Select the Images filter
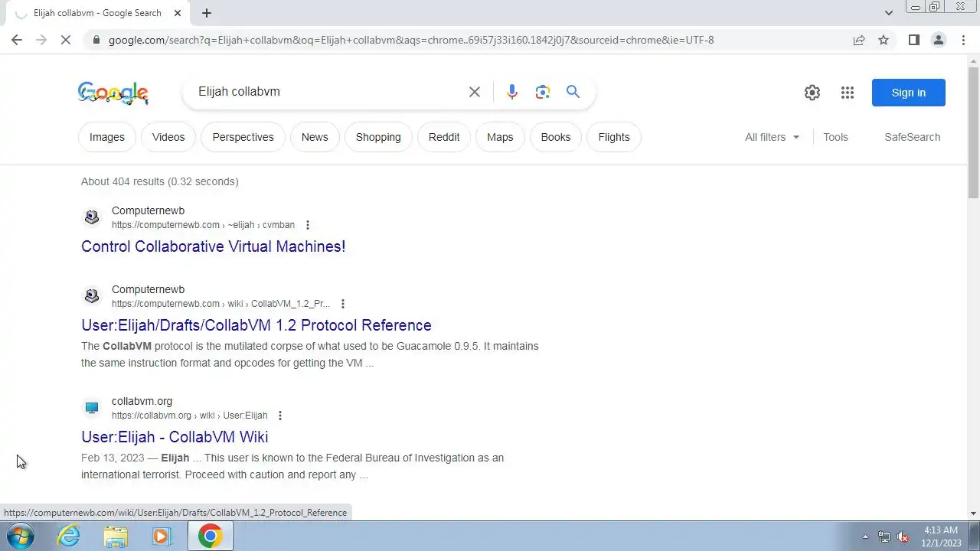Viewport: 980px width, 551px height. (107, 137)
